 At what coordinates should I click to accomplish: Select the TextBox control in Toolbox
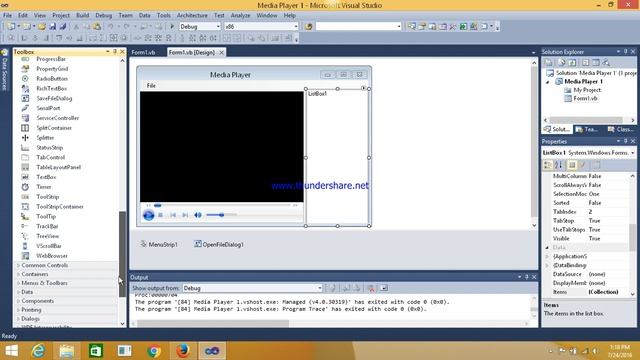point(46,177)
